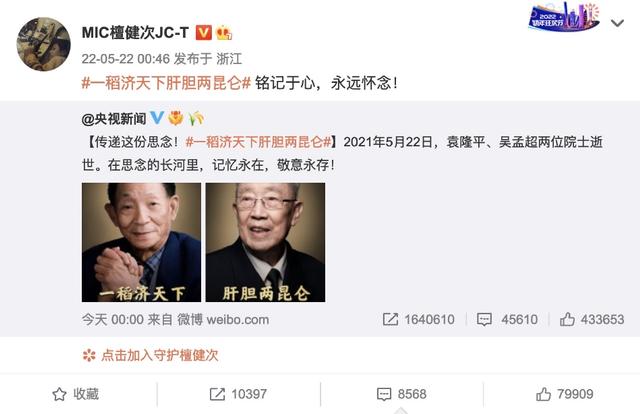Click blue verified badge beside 央视新闻
Image resolution: width=640 pixels, height=414 pixels.
tap(157, 118)
